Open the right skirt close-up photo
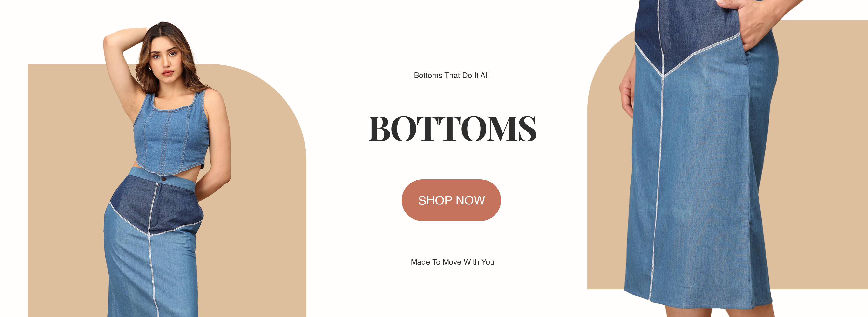The width and height of the screenshot is (868, 317). point(727,158)
